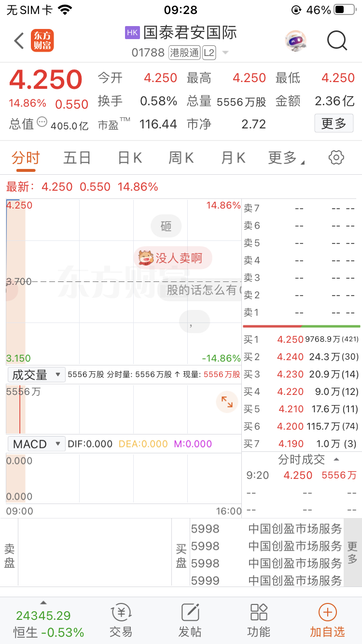This screenshot has height=644, width=362.
Task: Tap the 总值 info bubble icon
Action: (x=42, y=122)
